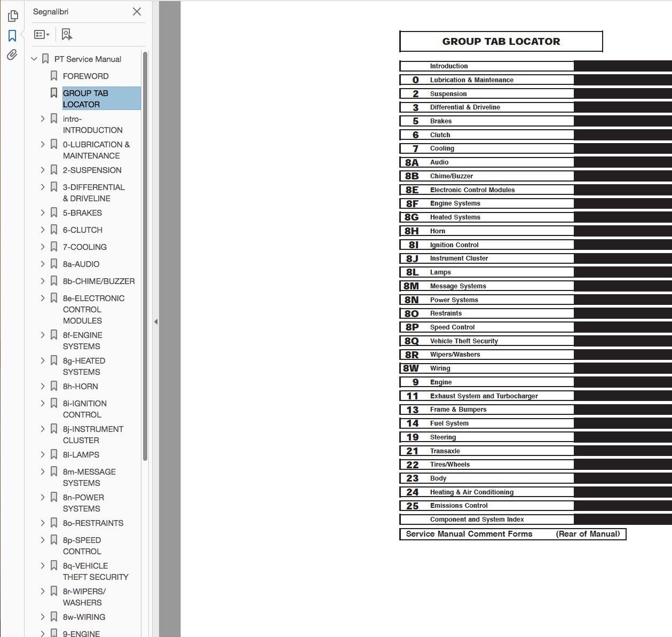Select the GROUP TAB LOCATOR bookmark
The width and height of the screenshot is (672, 637).
click(x=85, y=99)
